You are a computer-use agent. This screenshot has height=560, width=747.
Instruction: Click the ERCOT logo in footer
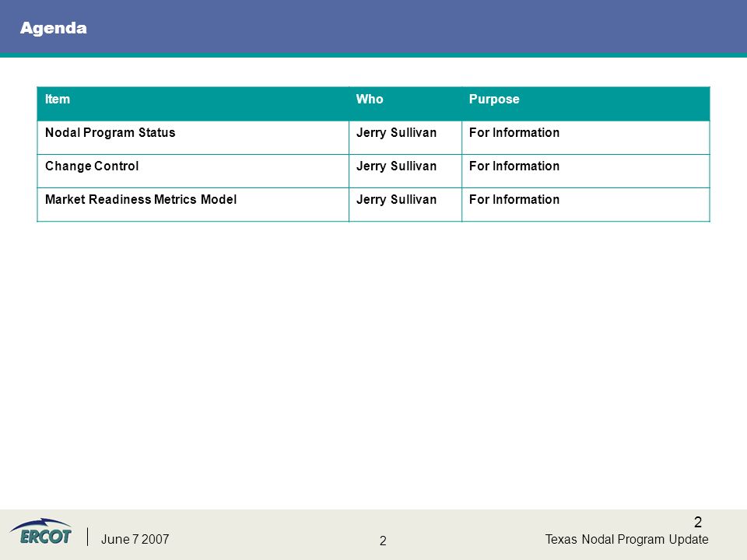(41, 531)
